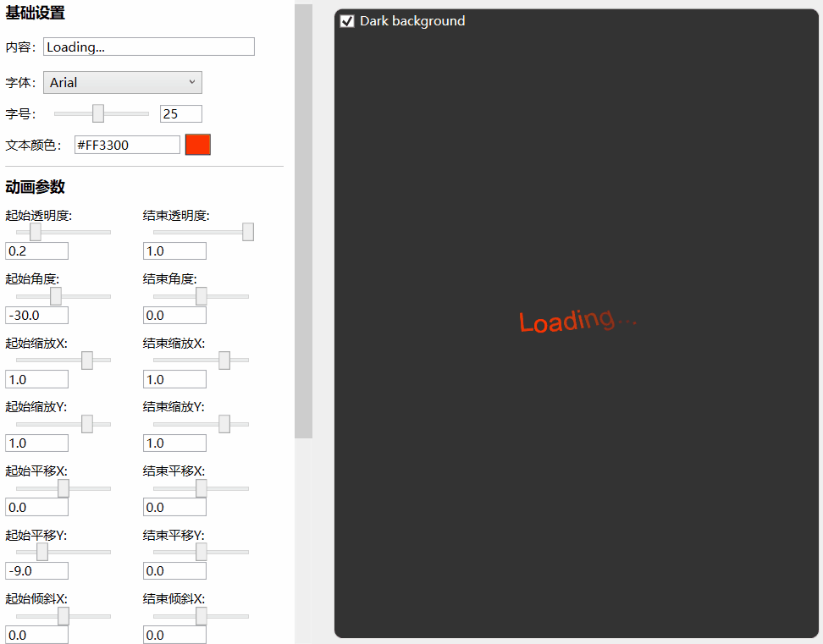823x644 pixels.
Task: Click the animated Loading text in preview
Action: point(577,321)
